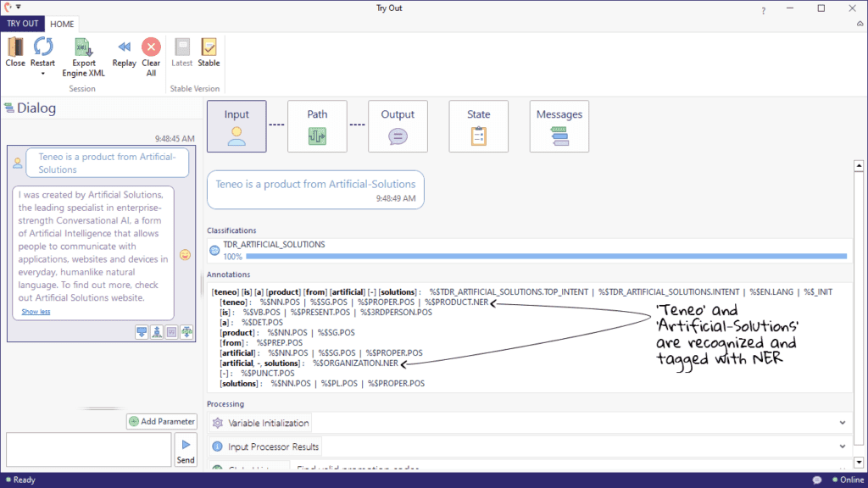
Task: Open the Output view panel
Action: 398,125
